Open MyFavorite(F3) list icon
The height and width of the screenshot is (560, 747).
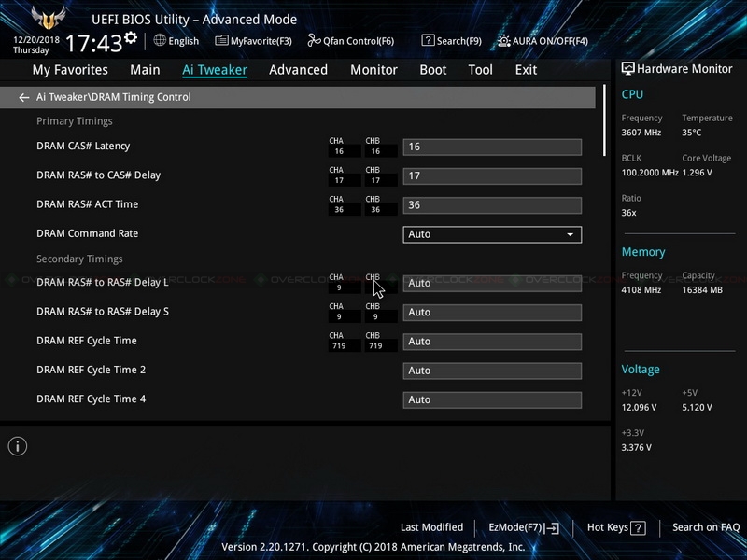(221, 41)
